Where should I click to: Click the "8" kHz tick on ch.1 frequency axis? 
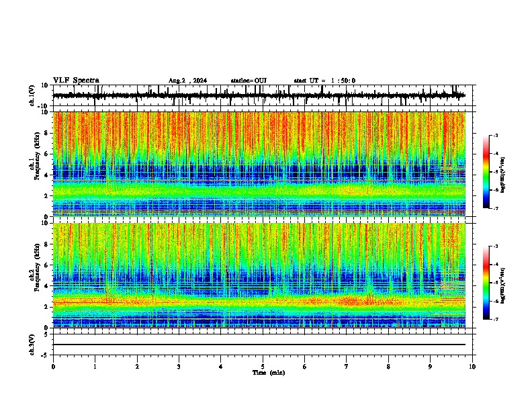pyautogui.click(x=47, y=133)
